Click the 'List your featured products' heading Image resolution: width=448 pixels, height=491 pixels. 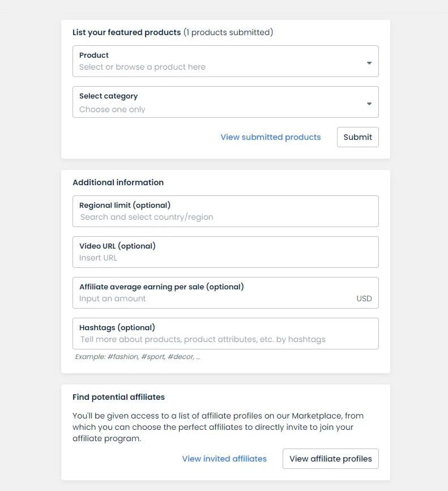pyautogui.click(x=127, y=32)
